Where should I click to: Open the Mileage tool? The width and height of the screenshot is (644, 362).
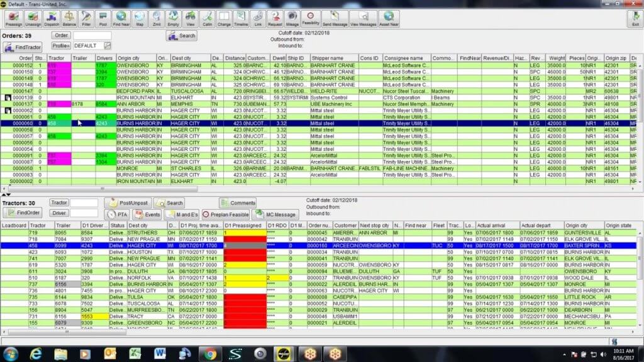[x=292, y=19]
